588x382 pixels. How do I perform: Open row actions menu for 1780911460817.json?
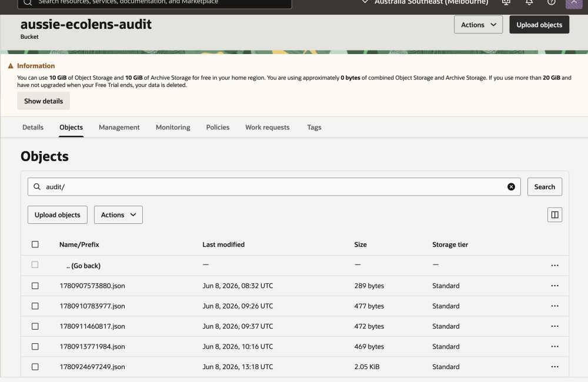tap(554, 326)
